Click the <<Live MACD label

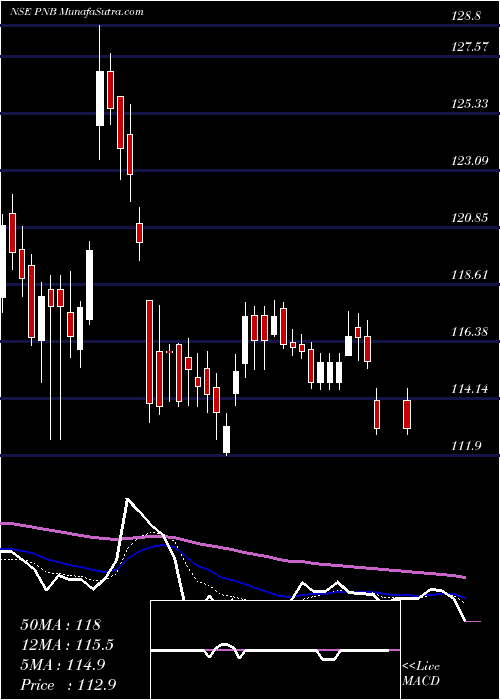(421, 674)
